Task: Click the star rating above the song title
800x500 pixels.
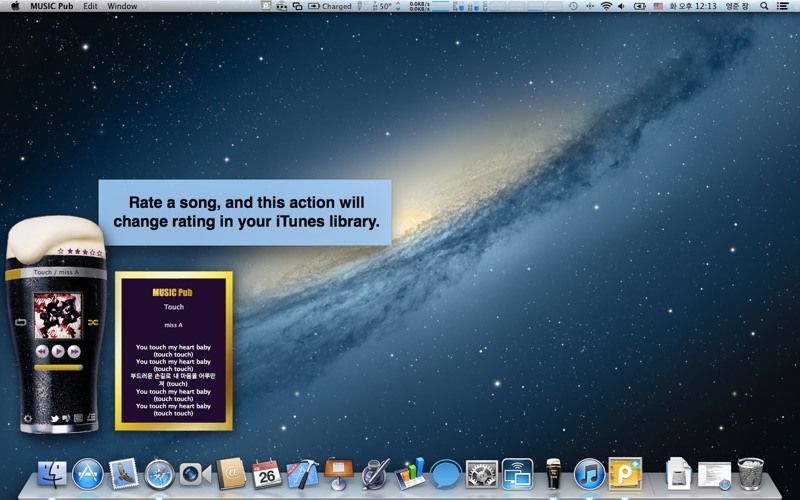Action: pos(78,252)
